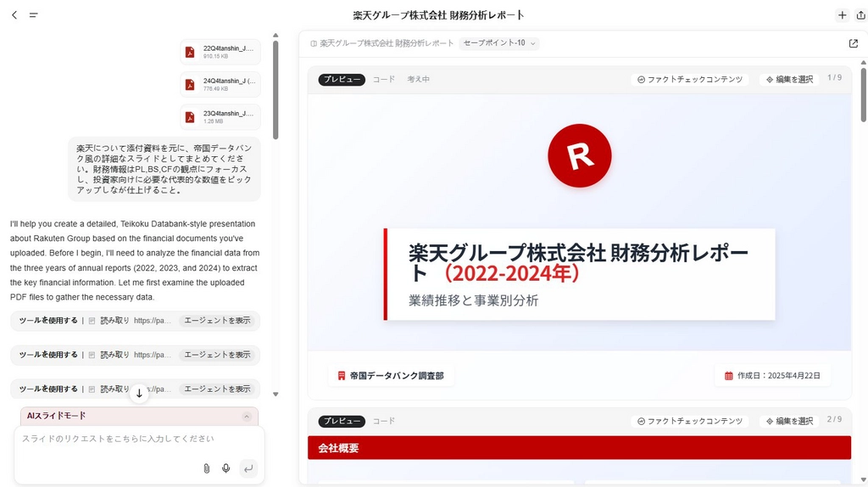This screenshot has height=487, width=868.
Task: Click the preview pane scrollbar thumb
Action: pyautogui.click(x=864, y=94)
